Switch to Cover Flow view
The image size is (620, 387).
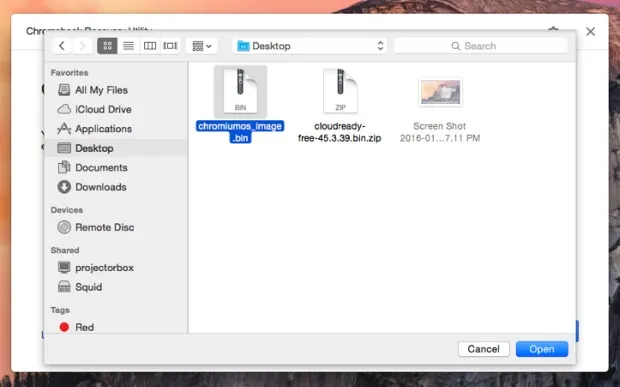pos(170,46)
